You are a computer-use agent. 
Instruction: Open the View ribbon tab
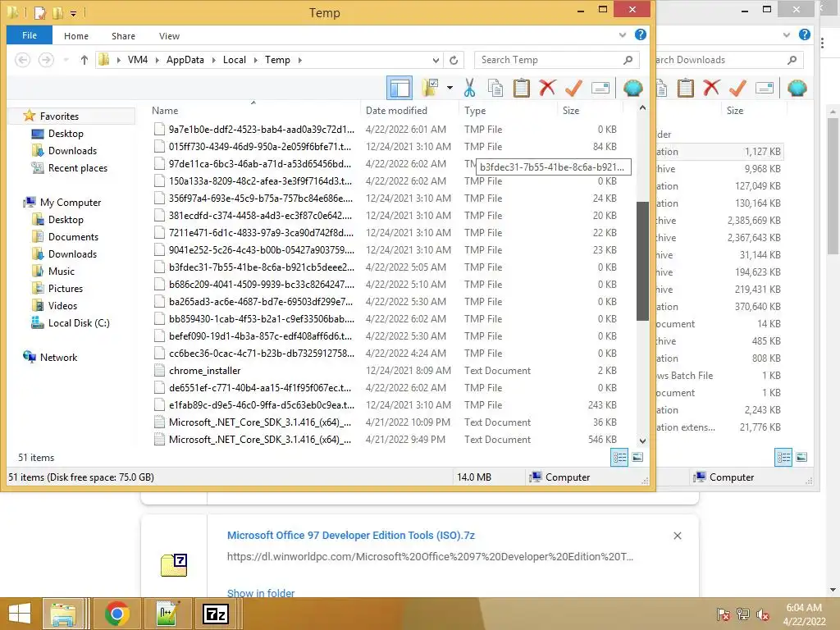(x=169, y=36)
